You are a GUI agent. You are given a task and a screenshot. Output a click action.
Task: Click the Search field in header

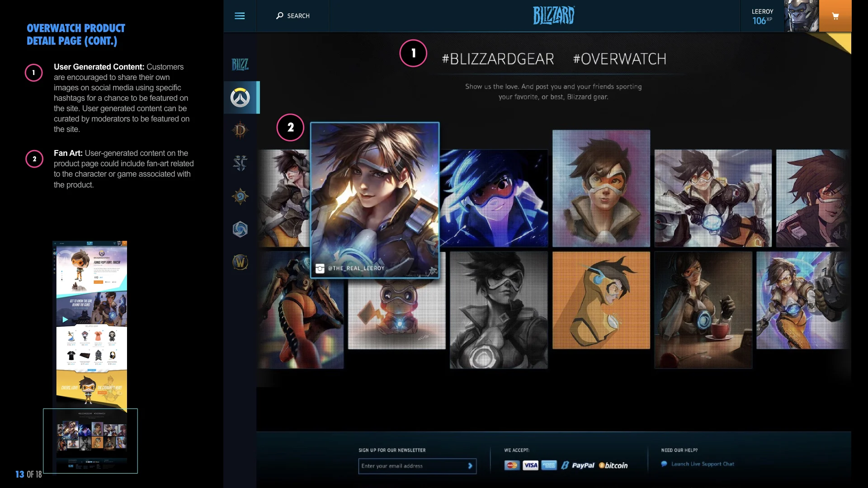click(293, 16)
